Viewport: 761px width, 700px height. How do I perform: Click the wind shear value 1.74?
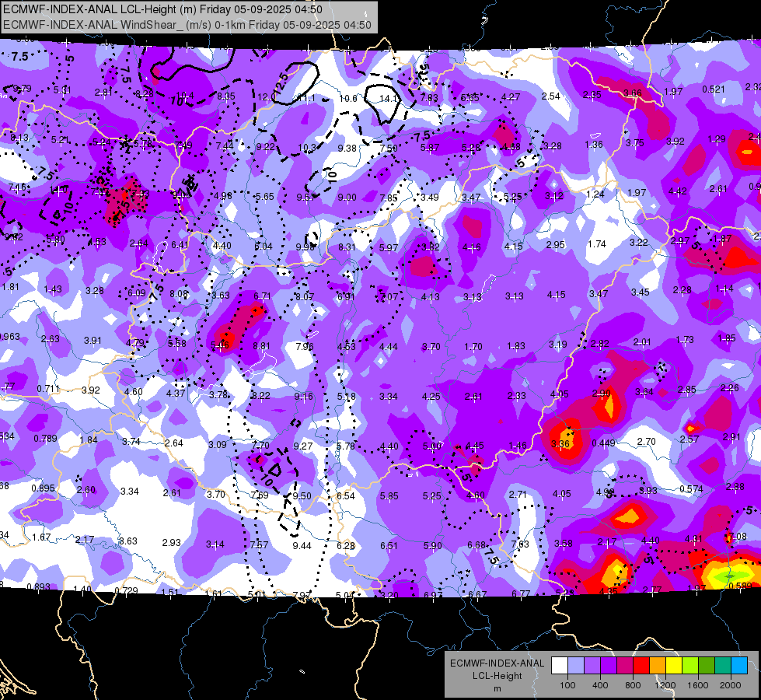(x=597, y=244)
